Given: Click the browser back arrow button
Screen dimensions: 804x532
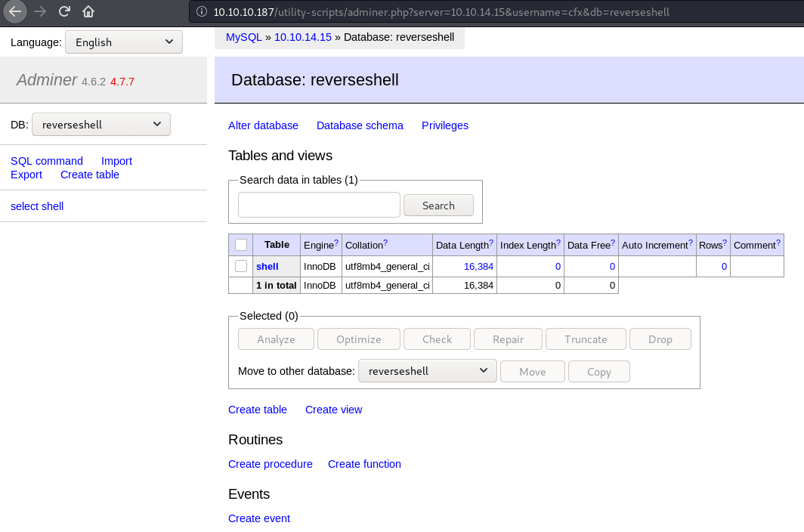Looking at the screenshot, I should (x=16, y=11).
